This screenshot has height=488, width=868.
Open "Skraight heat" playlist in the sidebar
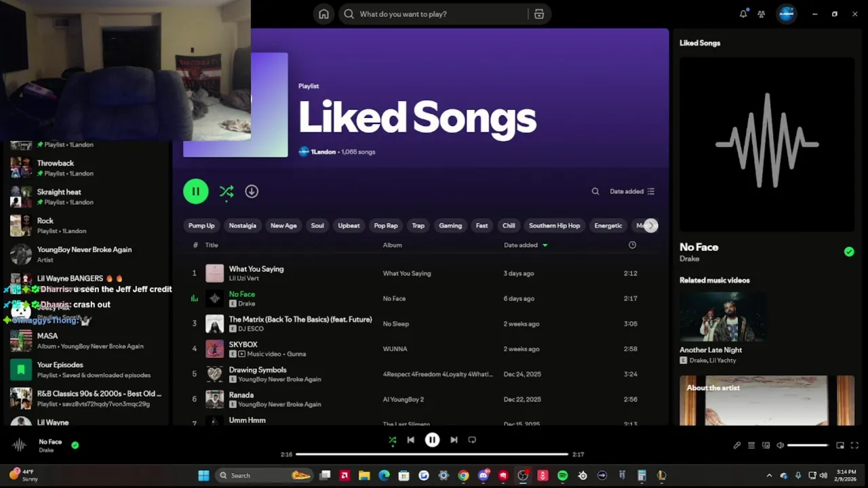click(85, 197)
